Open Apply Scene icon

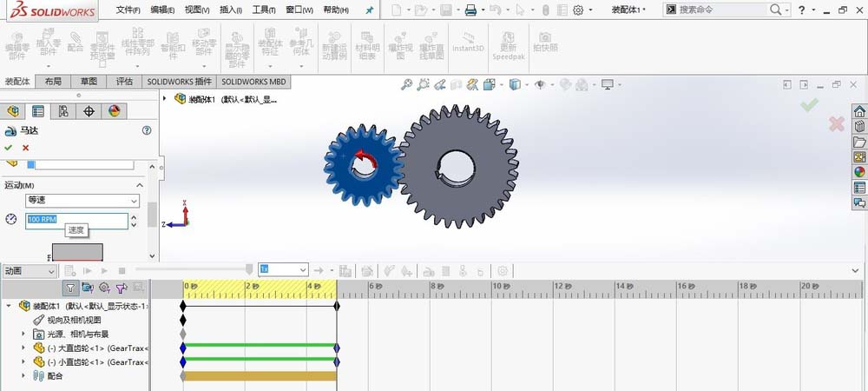tap(582, 85)
